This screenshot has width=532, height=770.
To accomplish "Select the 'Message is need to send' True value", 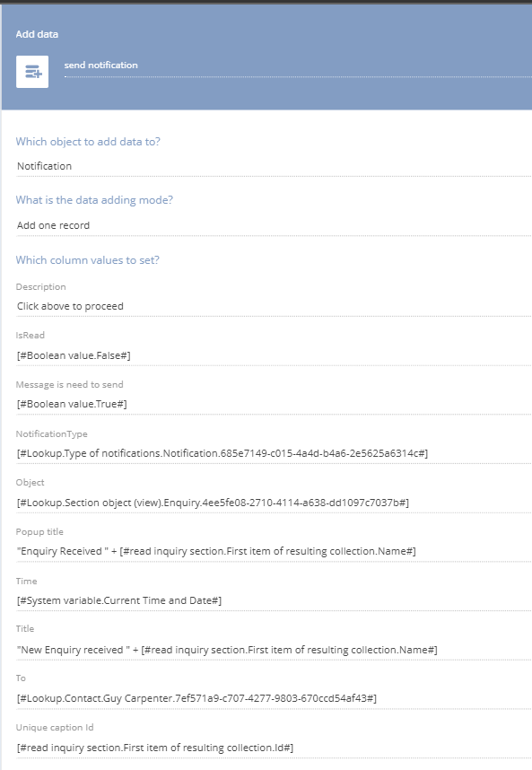I will pyautogui.click(x=274, y=404).
